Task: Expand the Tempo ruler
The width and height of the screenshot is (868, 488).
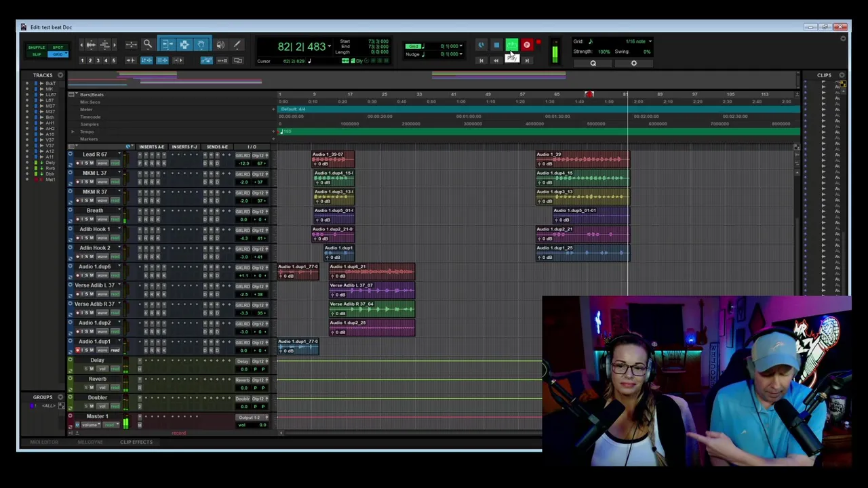Action: (73, 131)
